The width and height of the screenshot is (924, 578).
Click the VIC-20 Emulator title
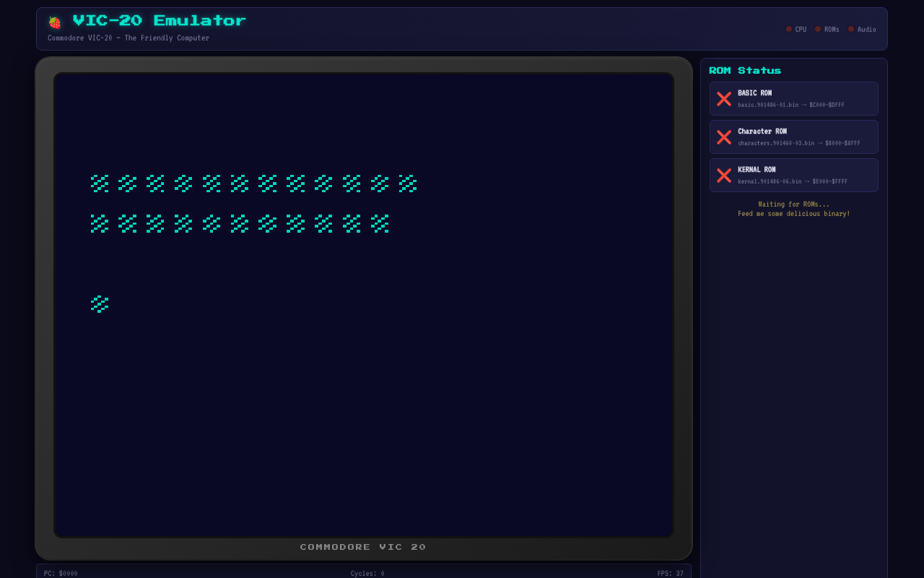[x=157, y=21]
